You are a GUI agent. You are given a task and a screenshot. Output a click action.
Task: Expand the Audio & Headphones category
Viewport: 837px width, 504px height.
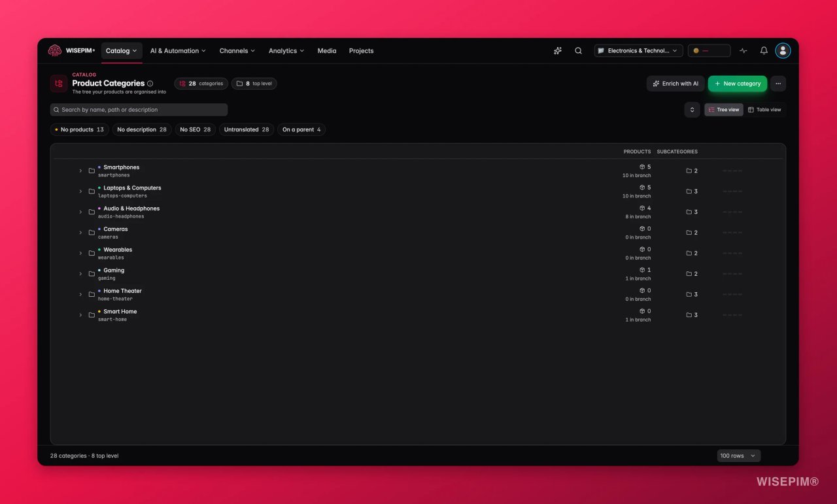pos(80,212)
